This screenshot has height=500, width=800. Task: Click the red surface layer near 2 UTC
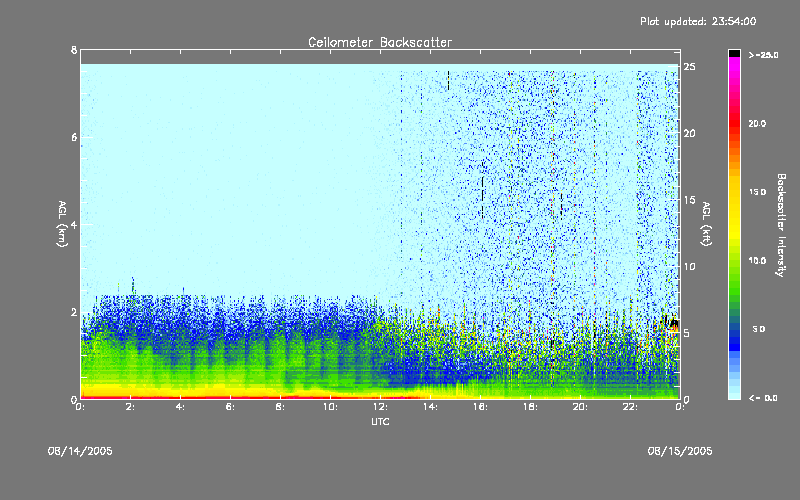131,397
